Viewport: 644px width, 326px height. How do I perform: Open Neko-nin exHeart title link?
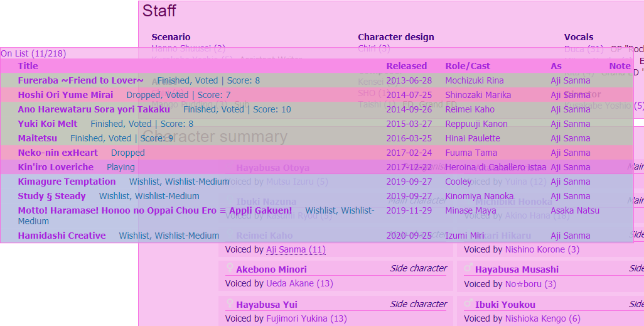(58, 153)
